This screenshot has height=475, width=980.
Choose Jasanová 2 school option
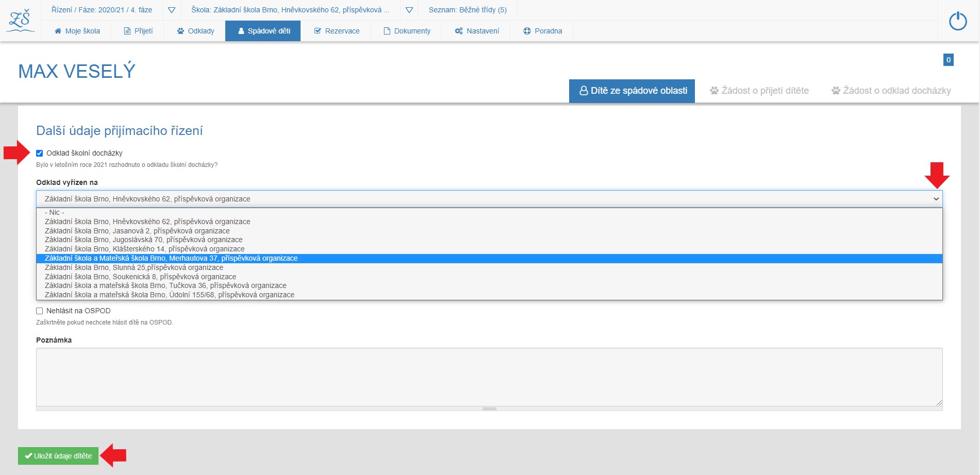pyautogui.click(x=489, y=231)
